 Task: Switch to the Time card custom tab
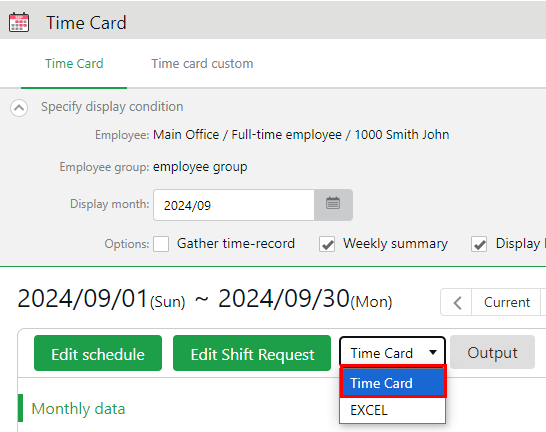tap(202, 64)
